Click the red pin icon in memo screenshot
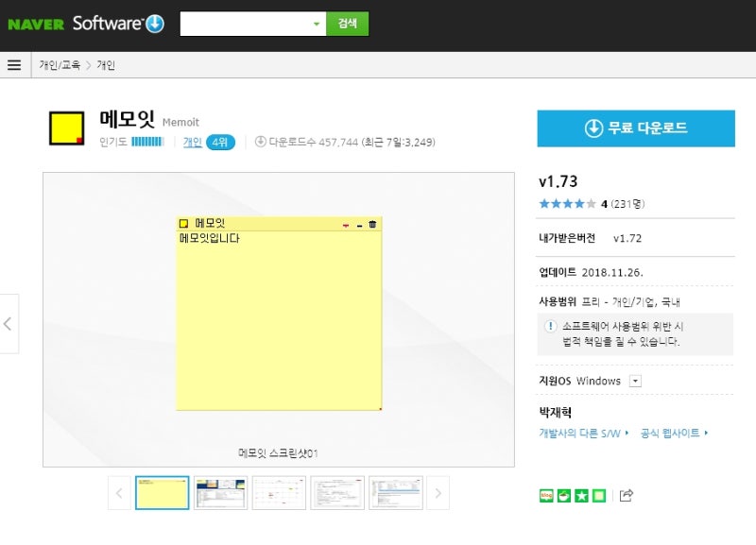This screenshot has height=545, width=756. click(346, 225)
